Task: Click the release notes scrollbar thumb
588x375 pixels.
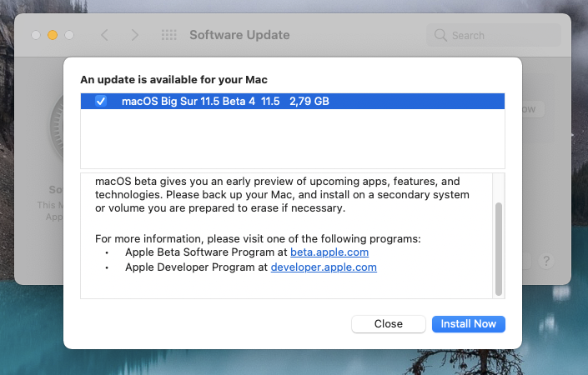Action: click(499, 249)
